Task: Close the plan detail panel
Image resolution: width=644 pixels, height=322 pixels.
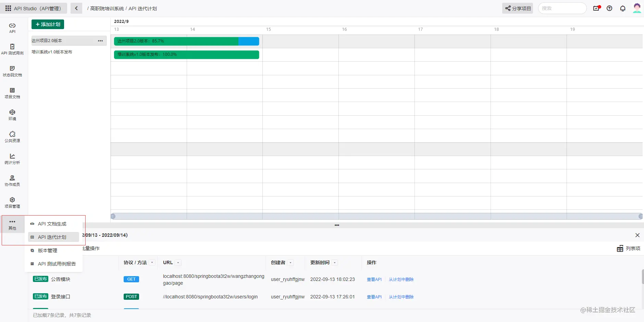Action: point(637,235)
